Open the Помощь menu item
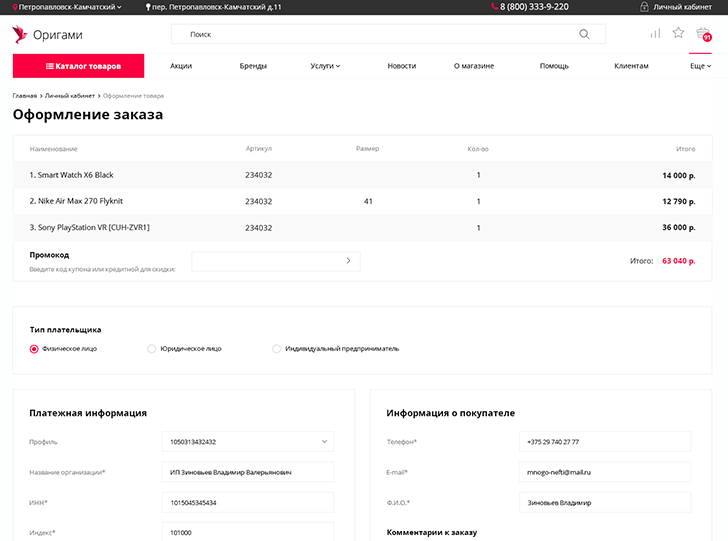Screen dimensions: 728x541 click(554, 66)
